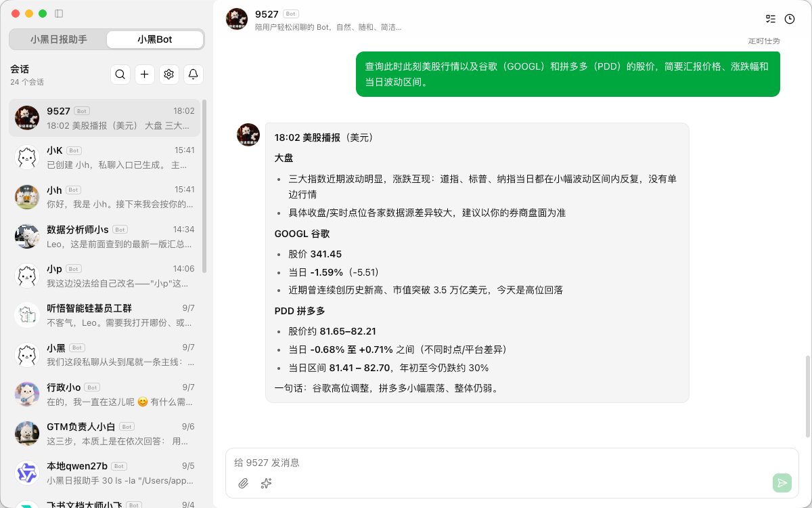Viewport: 812px width, 508px height.
Task: Click chat area vertical scrollbar
Action: coord(807,396)
